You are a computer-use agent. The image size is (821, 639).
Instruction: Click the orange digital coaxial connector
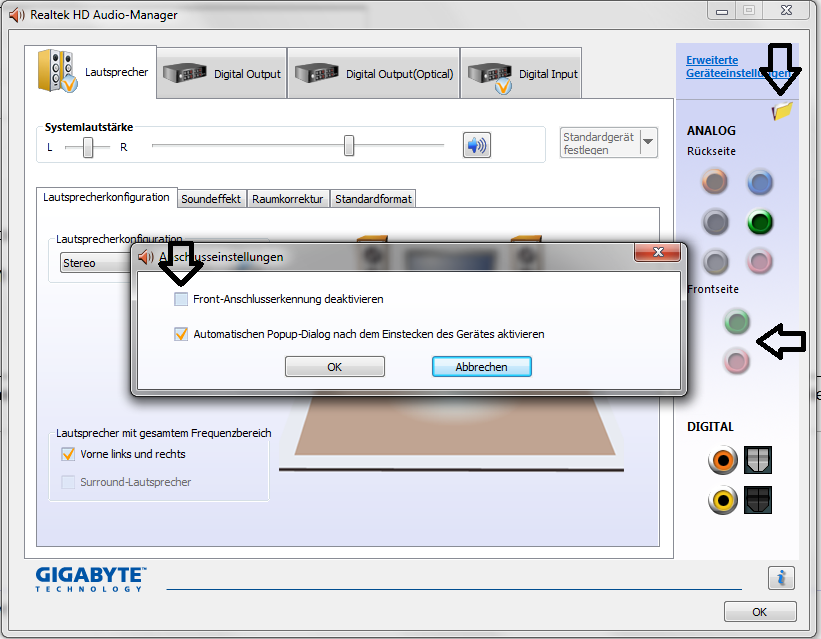pos(723,460)
